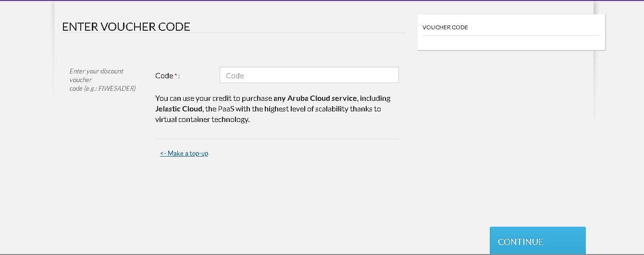644x255 pixels.
Task: Click the word "including" in the description
Action: pos(375,98)
